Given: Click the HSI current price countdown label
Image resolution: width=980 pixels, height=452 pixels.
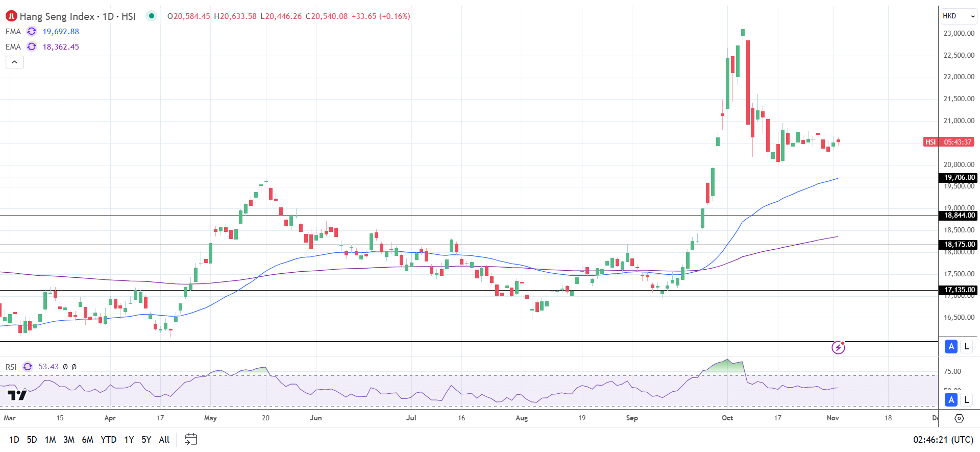Looking at the screenshot, I should [x=949, y=142].
